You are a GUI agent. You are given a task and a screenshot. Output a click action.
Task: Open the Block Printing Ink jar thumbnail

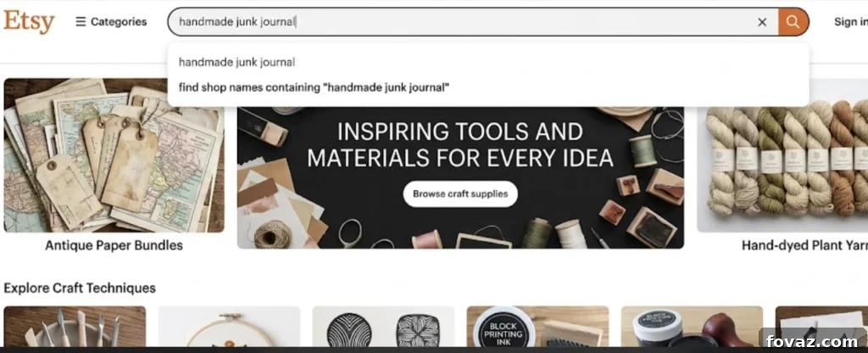(x=537, y=327)
